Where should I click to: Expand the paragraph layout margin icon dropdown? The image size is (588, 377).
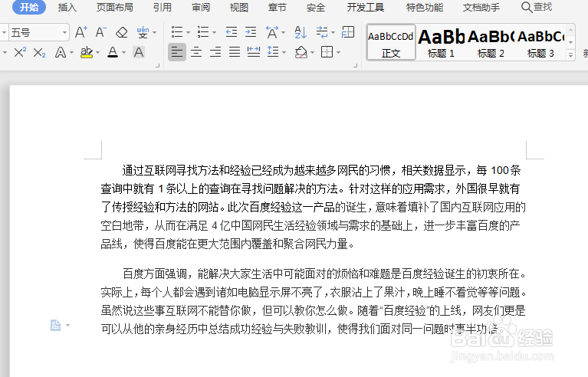(68, 325)
